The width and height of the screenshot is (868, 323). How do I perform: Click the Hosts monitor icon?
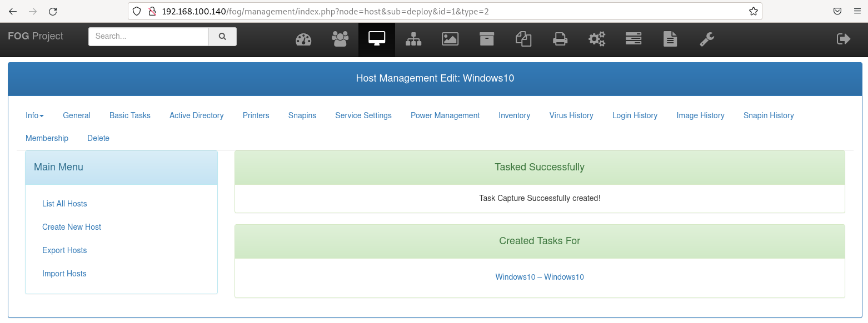pyautogui.click(x=376, y=39)
